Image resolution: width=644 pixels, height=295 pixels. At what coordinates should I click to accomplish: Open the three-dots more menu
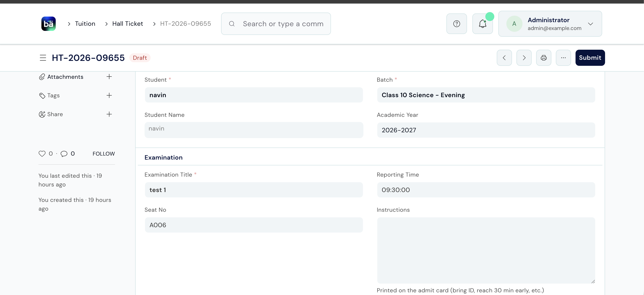pyautogui.click(x=563, y=58)
